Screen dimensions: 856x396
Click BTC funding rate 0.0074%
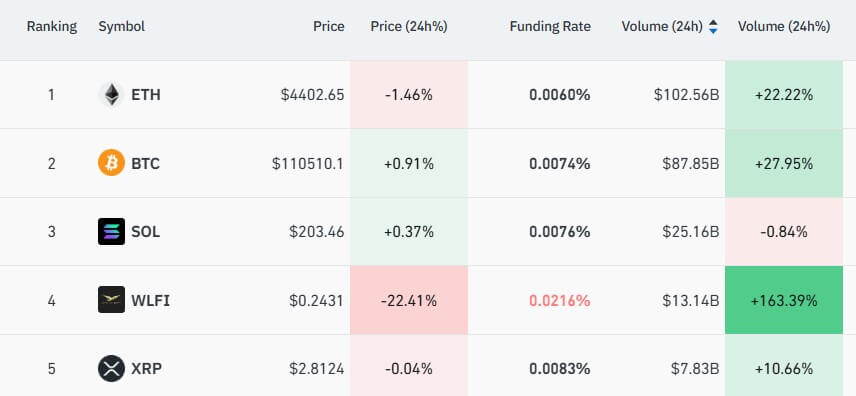point(560,163)
